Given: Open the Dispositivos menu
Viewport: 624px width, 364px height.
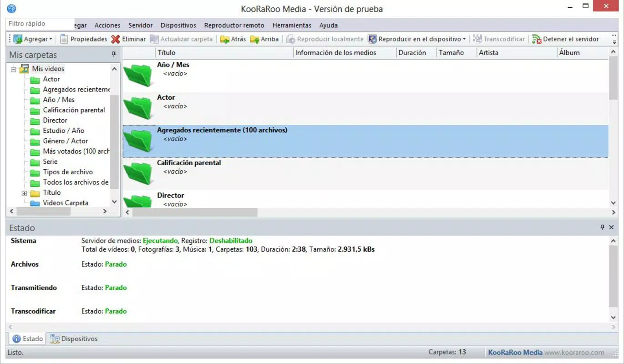Looking at the screenshot, I should 178,25.
